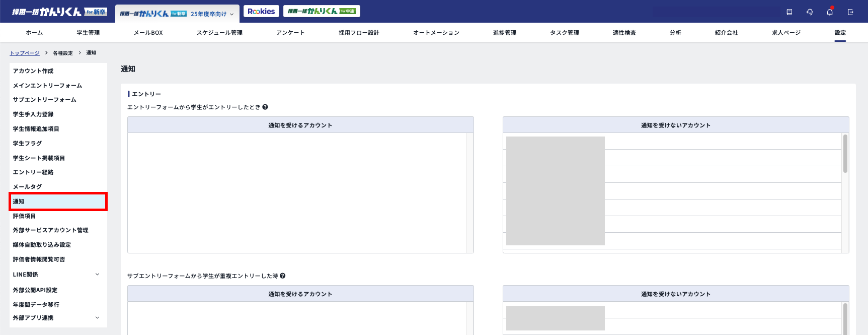Image resolution: width=868 pixels, height=335 pixels.
Task: Open 進捗管理 menu
Action: pyautogui.click(x=505, y=33)
